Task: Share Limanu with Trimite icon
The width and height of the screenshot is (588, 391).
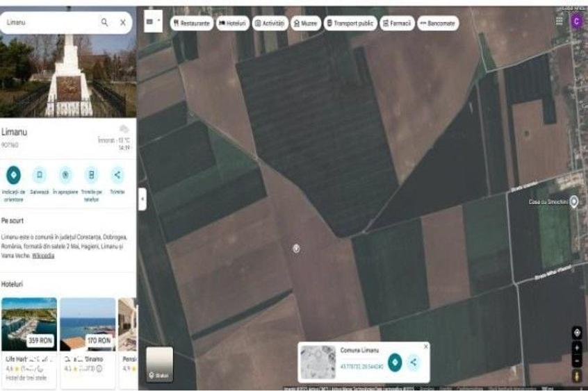Action: tap(117, 175)
